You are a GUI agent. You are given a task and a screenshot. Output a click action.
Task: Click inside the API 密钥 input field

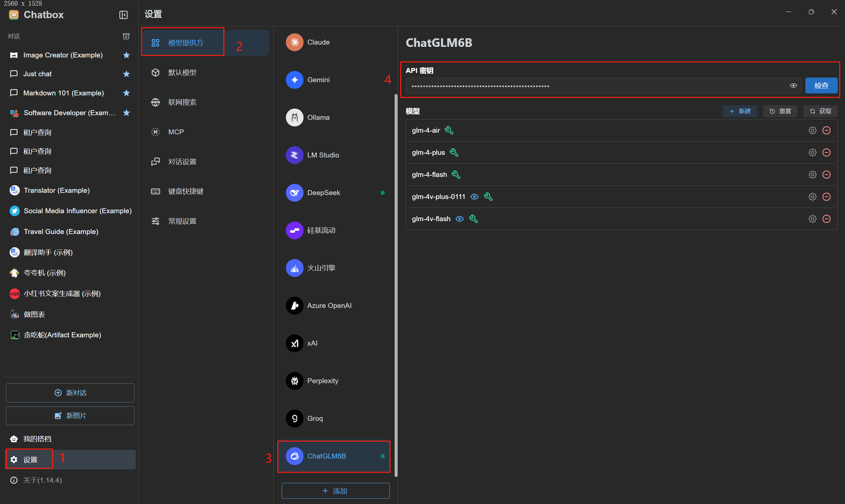578,86
